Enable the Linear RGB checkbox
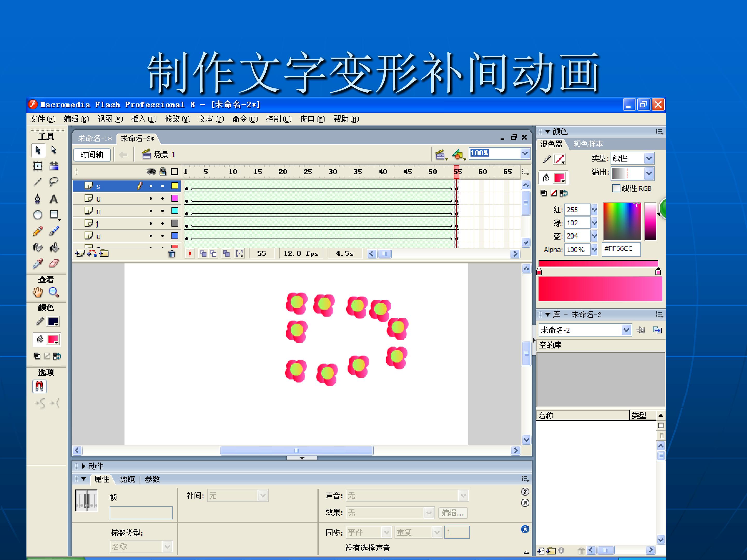 coord(616,188)
